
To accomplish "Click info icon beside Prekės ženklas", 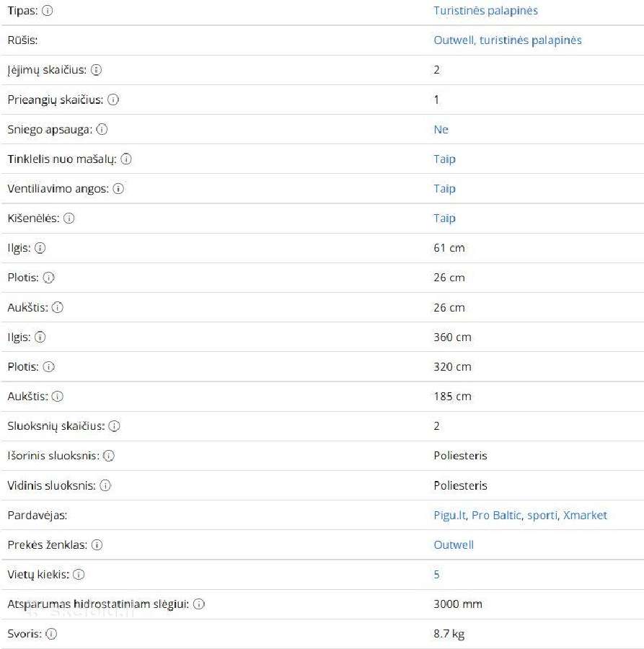I will click(97, 544).
